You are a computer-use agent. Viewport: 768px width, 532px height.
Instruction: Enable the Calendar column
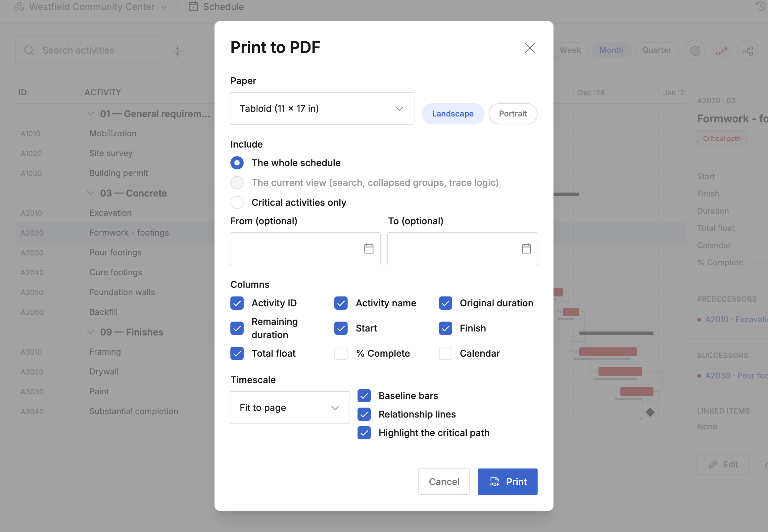(x=445, y=353)
